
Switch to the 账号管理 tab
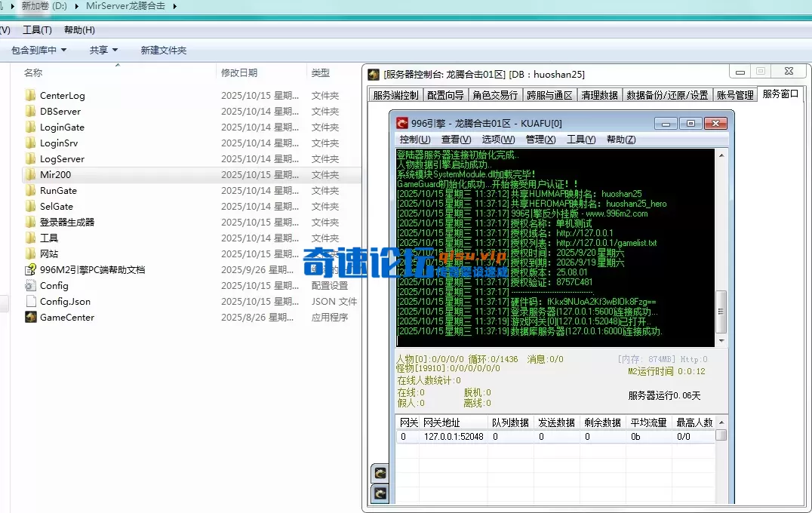coord(734,94)
